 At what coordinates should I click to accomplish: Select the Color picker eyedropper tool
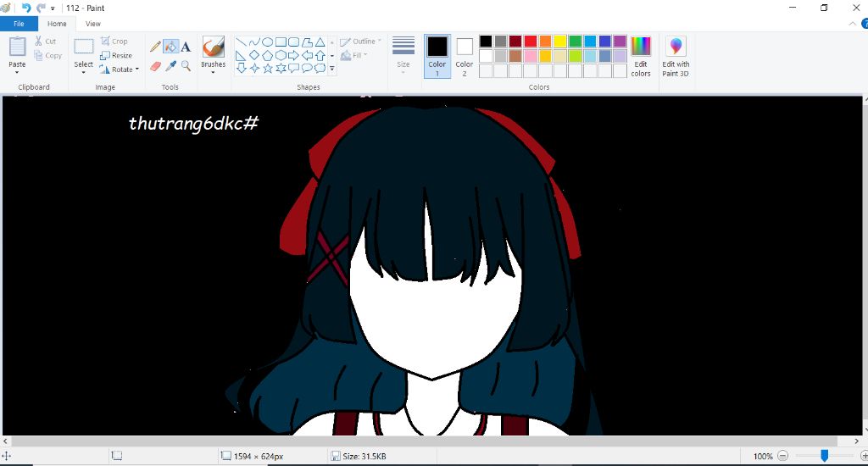(x=170, y=66)
